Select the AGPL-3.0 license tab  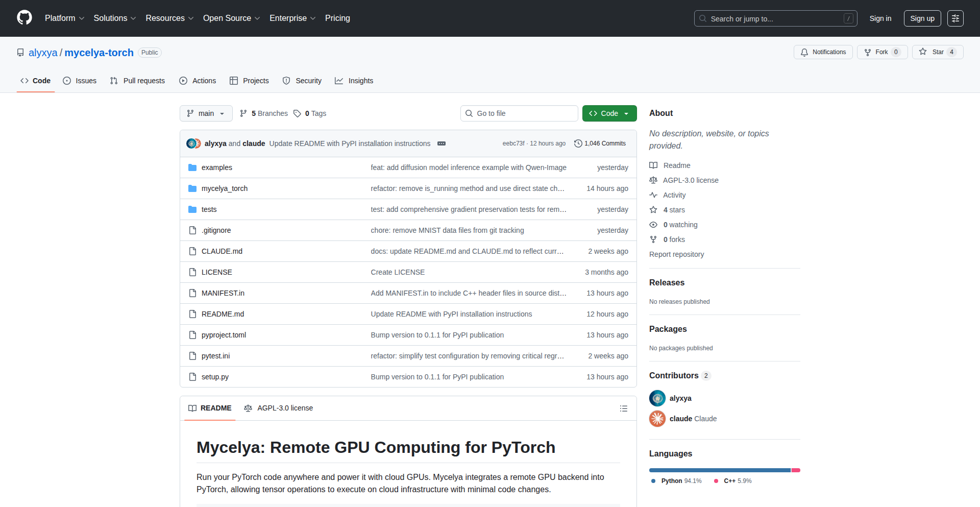click(x=279, y=408)
